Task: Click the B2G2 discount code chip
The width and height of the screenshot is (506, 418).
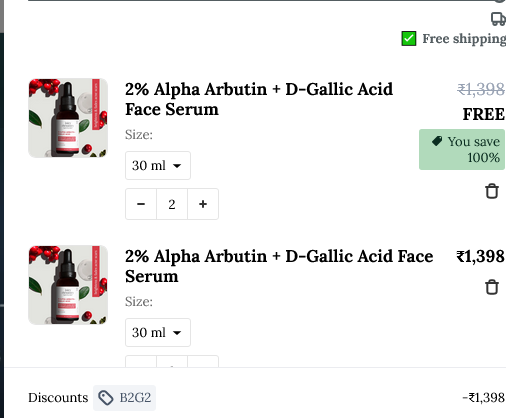Action: (x=124, y=398)
